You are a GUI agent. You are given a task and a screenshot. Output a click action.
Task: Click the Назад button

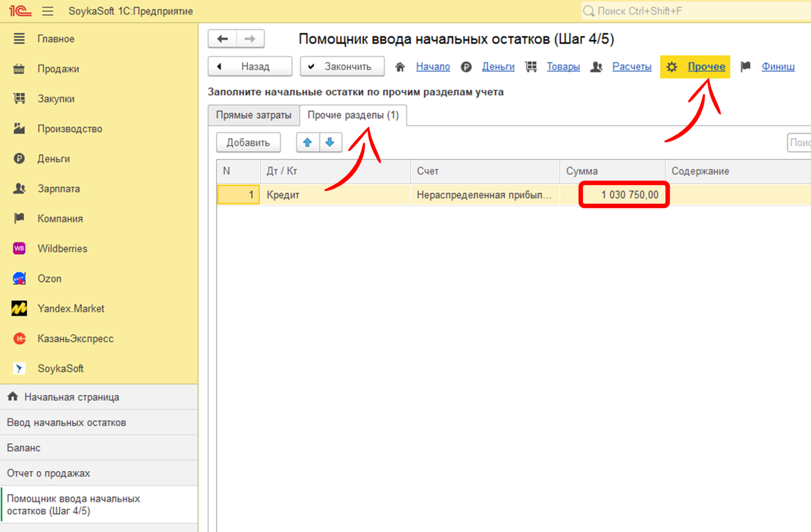point(250,67)
